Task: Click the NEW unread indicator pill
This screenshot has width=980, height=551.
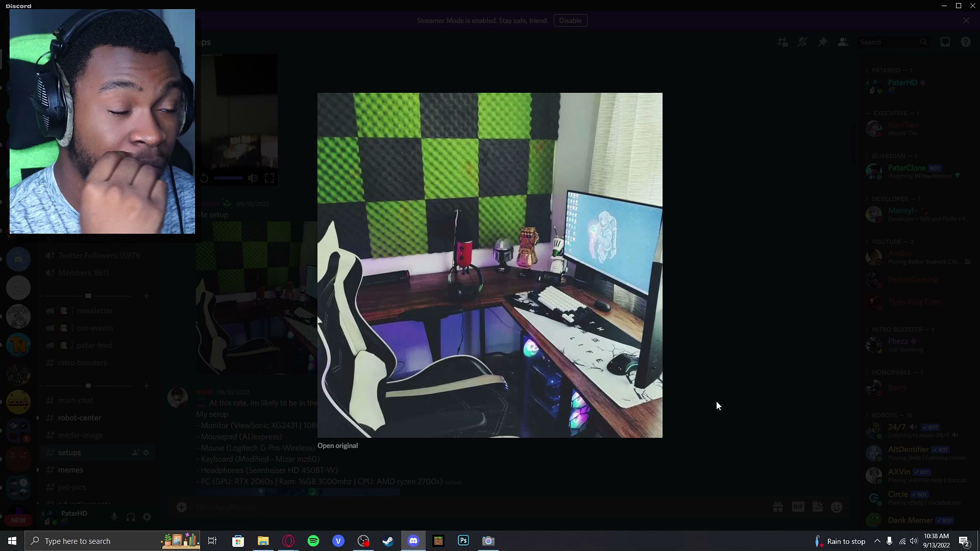Action: 18,520
